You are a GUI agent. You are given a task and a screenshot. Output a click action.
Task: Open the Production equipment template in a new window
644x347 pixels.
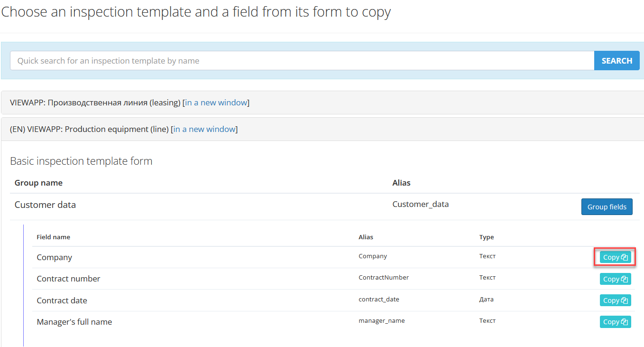tap(204, 129)
